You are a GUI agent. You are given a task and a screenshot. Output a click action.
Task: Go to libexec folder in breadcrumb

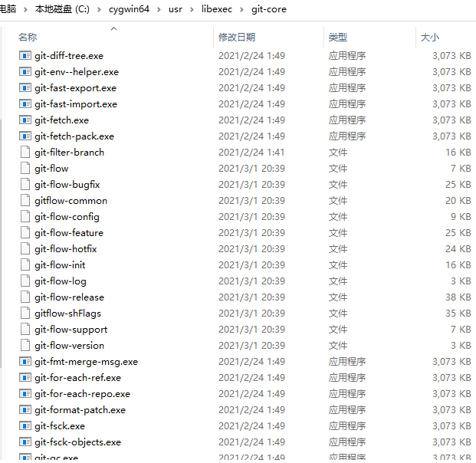(217, 9)
